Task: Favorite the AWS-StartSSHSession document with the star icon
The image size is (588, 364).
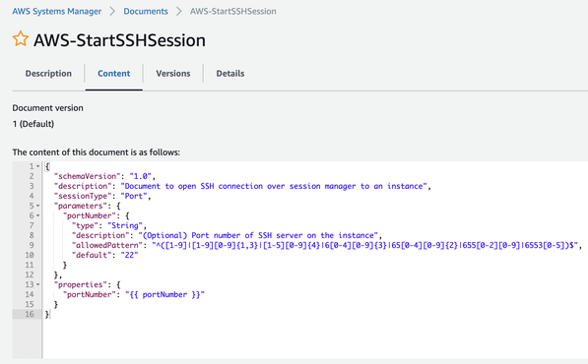Action: [21, 39]
